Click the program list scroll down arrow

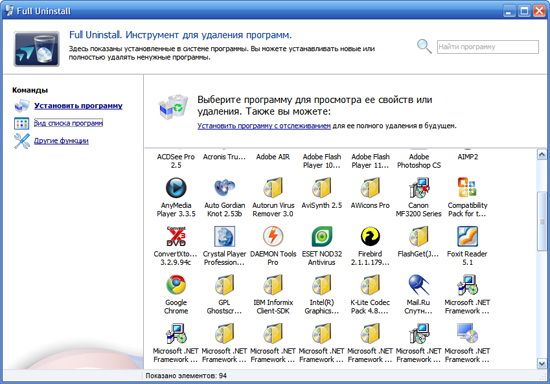click(x=542, y=364)
